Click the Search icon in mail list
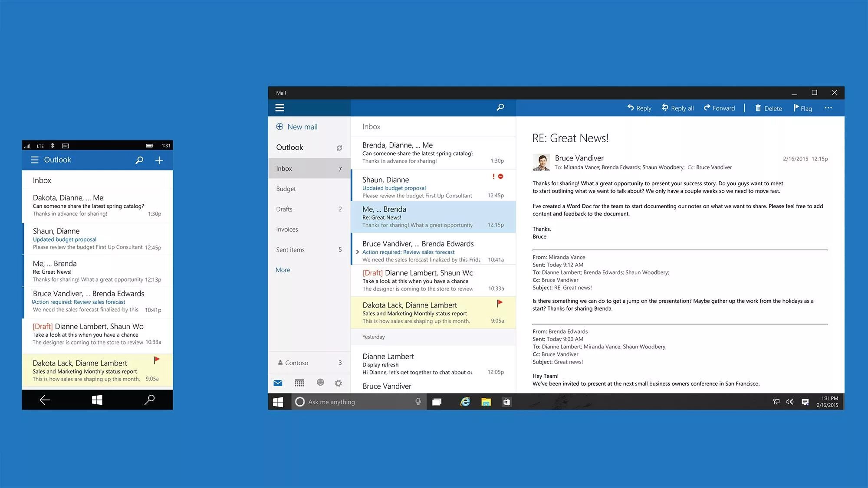 tap(500, 107)
